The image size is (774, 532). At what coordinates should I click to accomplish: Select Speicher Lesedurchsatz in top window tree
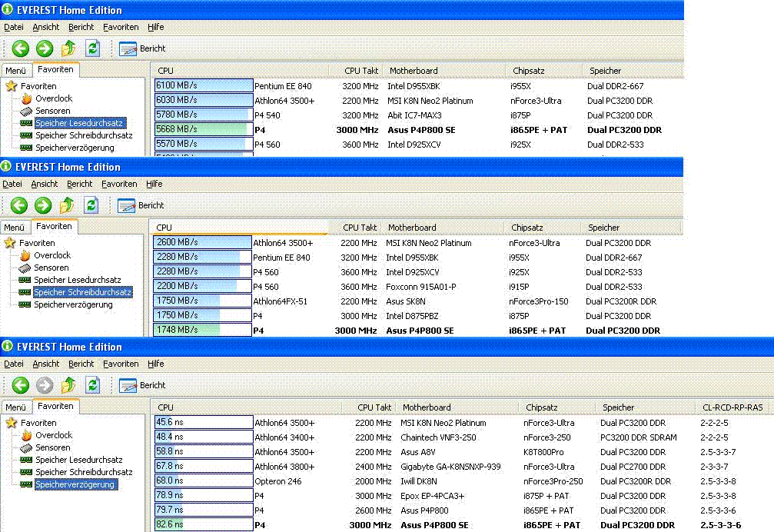(x=79, y=123)
